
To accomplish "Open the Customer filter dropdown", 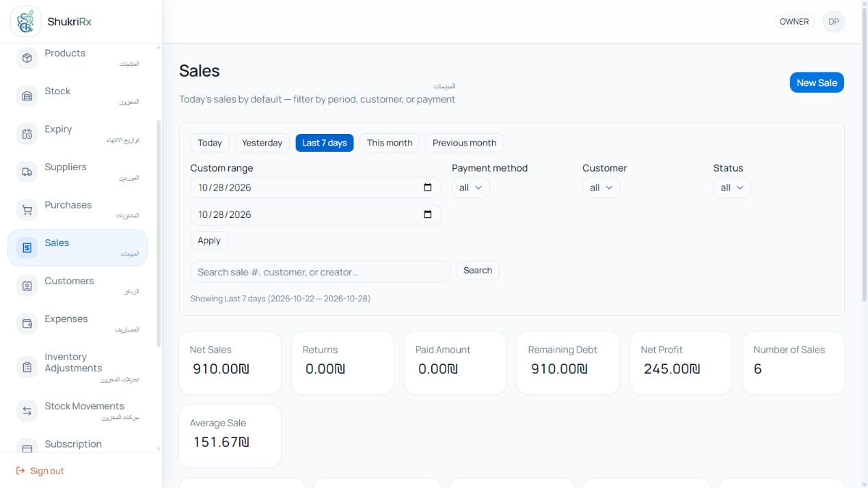I will tap(601, 188).
